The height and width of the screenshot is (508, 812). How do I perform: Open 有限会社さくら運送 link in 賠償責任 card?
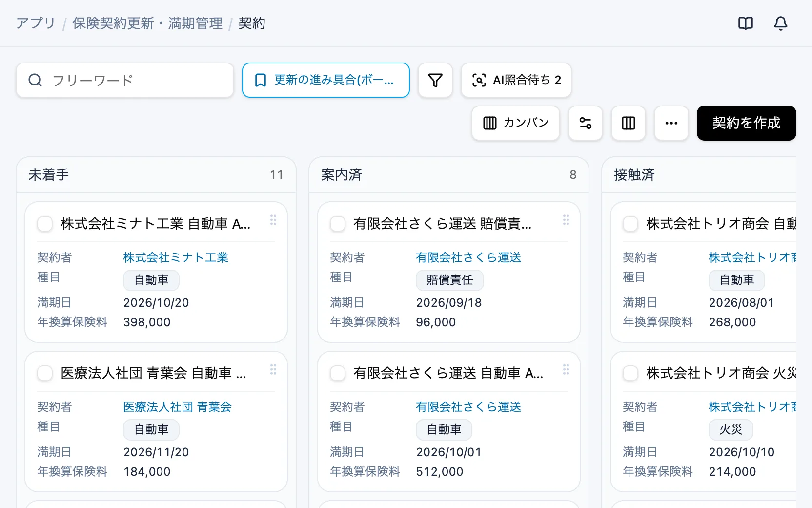click(468, 257)
